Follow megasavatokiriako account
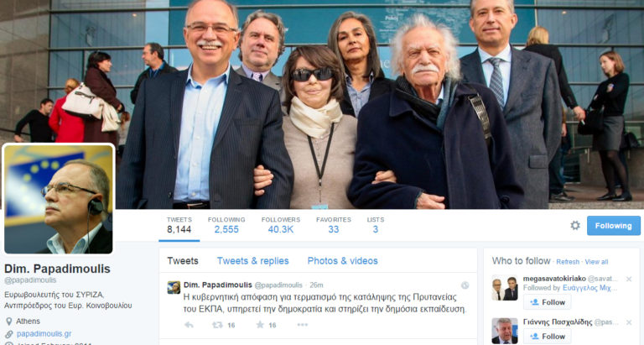The width and height of the screenshot is (644, 345). pyautogui.click(x=547, y=302)
